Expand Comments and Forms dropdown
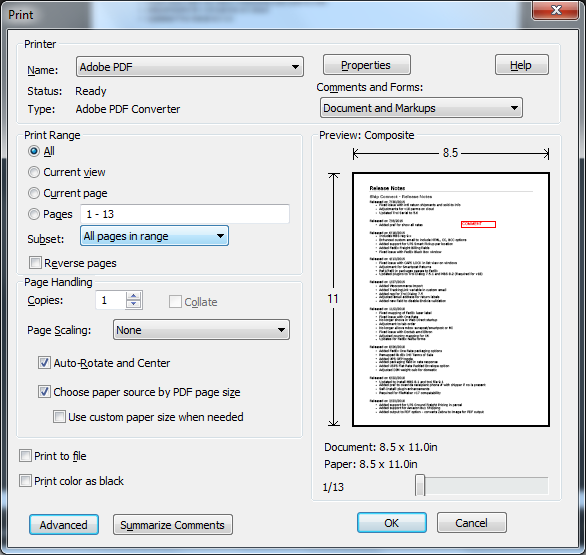The height and width of the screenshot is (555, 586). pos(421,108)
